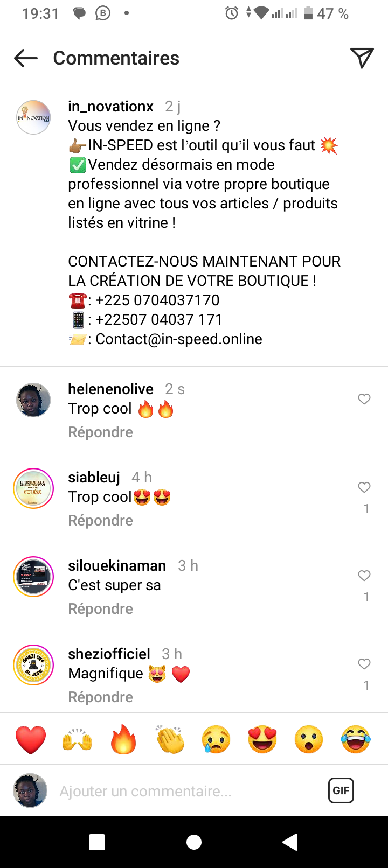This screenshot has width=388, height=868.
Task: Insert the heart-eyes emoji reaction
Action: [x=262, y=739]
